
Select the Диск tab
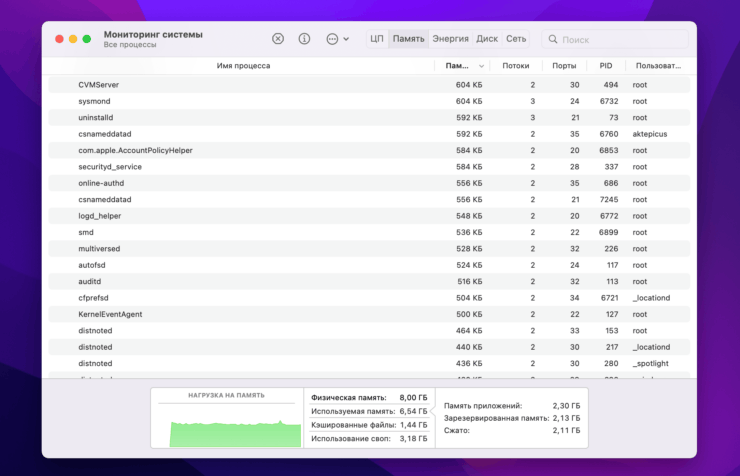pyautogui.click(x=487, y=39)
